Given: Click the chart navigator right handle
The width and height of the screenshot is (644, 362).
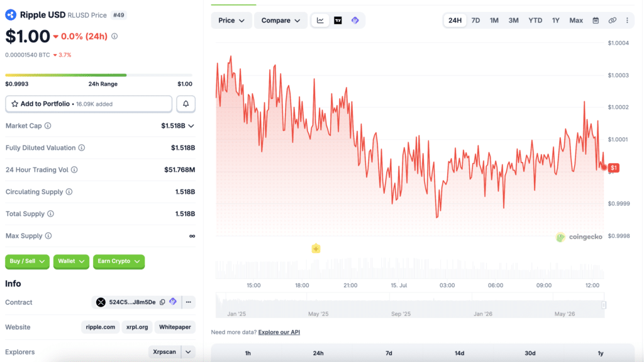Looking at the screenshot, I should (x=604, y=305).
